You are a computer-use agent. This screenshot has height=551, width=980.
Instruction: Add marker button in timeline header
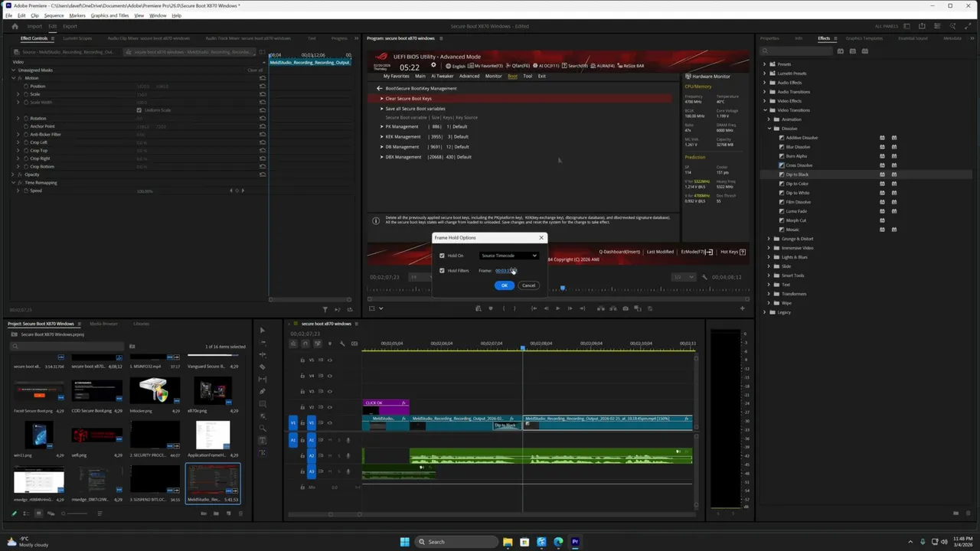tap(330, 344)
